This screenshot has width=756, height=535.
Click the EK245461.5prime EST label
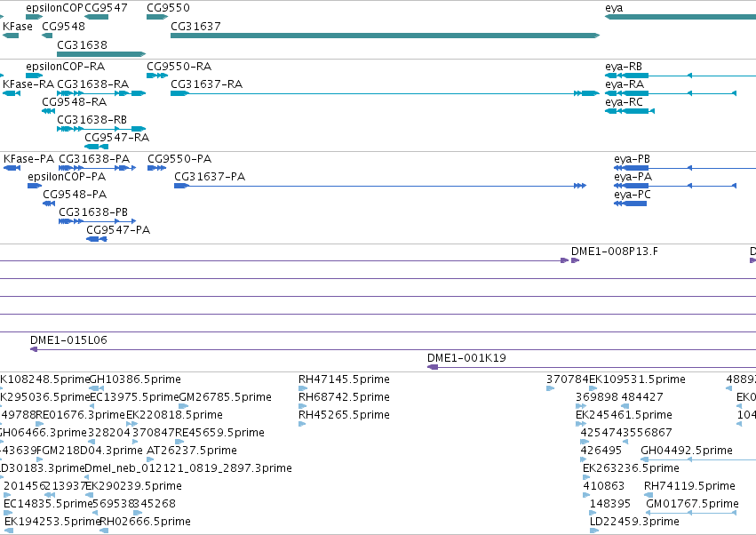tap(624, 415)
